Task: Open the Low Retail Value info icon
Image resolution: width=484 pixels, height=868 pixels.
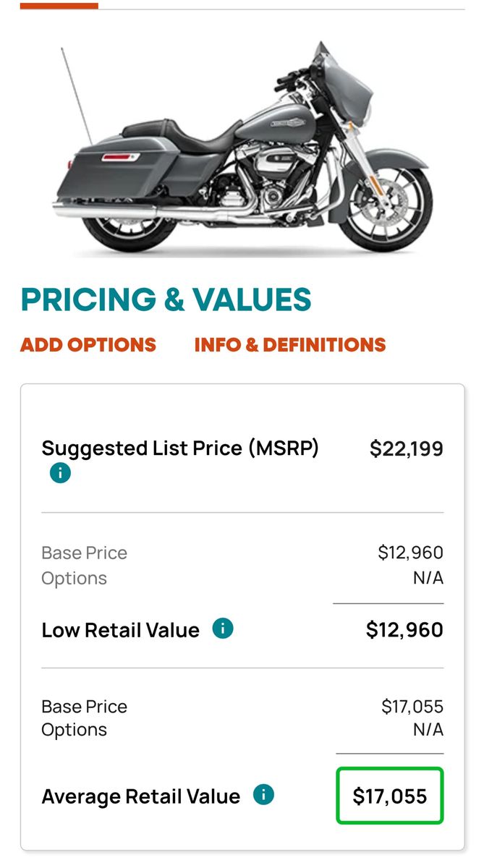Action: pyautogui.click(x=223, y=629)
